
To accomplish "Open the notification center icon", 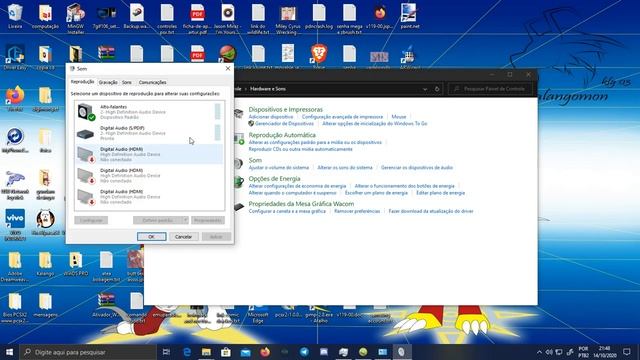I will click(x=627, y=352).
